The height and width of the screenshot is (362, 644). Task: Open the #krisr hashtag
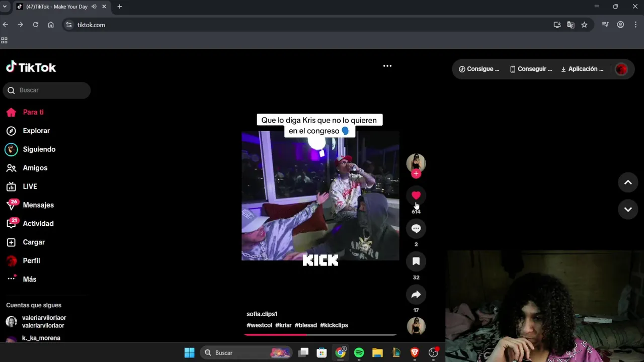tap(283, 325)
